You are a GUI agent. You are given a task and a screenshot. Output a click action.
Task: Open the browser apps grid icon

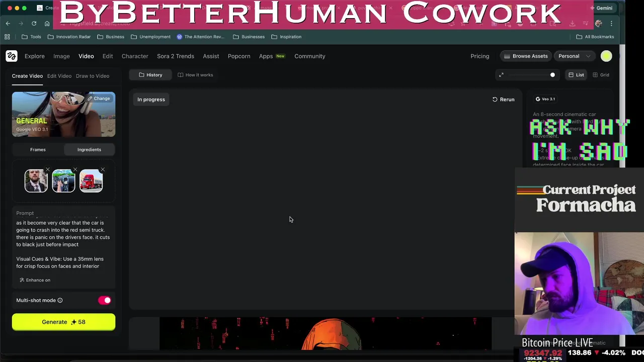(x=7, y=37)
